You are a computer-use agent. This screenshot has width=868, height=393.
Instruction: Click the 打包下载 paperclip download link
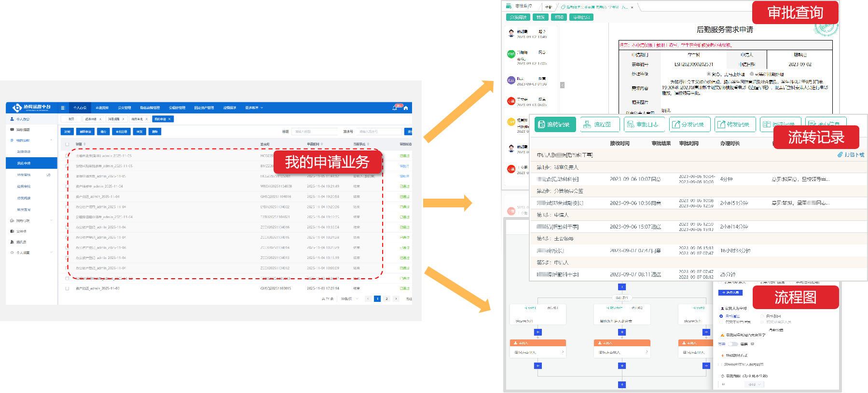click(x=851, y=155)
